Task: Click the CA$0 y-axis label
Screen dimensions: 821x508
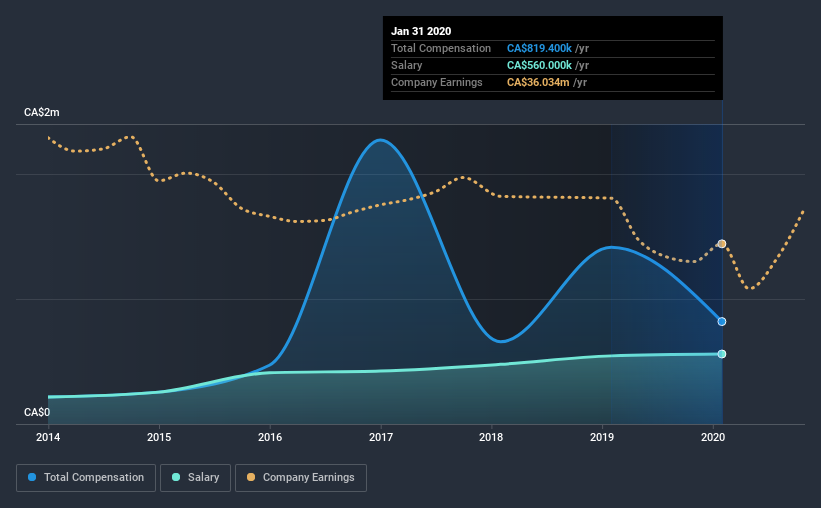Action: (x=37, y=413)
